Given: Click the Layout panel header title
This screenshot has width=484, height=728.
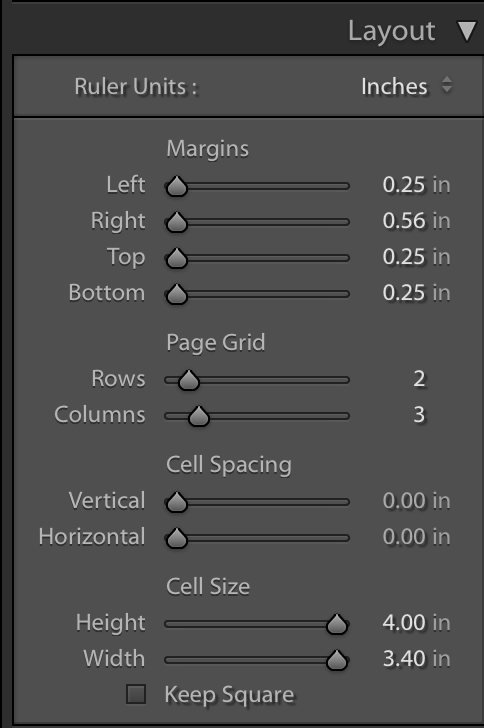Looking at the screenshot, I should [392, 32].
